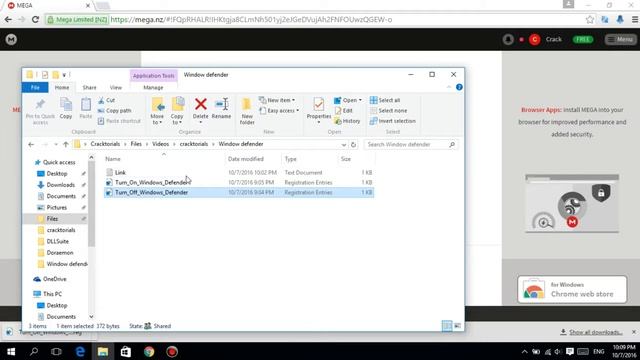Reload the MEGA page in Chrome
This screenshot has width=640, height=360.
click(x=36, y=19)
